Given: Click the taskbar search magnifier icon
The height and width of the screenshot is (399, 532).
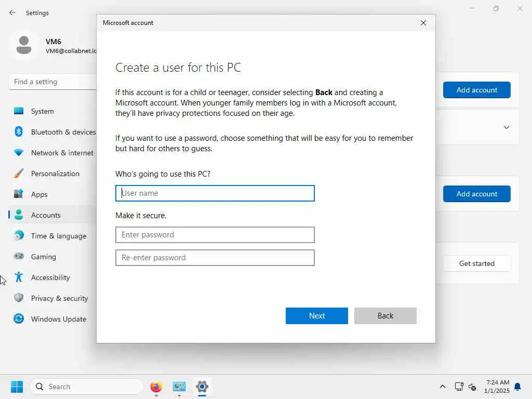Looking at the screenshot, I should click(39, 387).
